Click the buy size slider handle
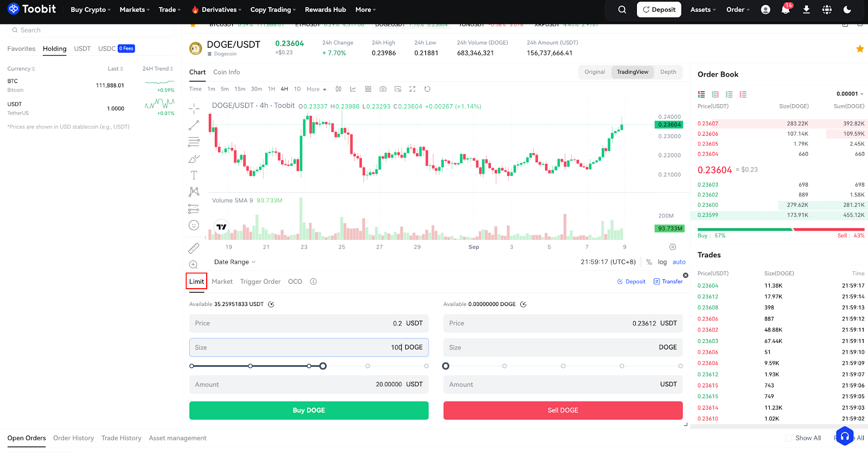The image size is (868, 453). pos(323,366)
